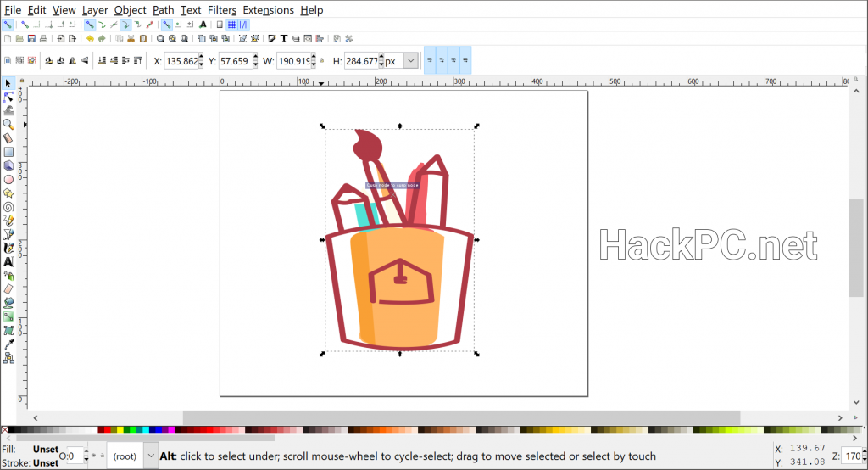
Task: Click the Redo arrow icon
Action: pos(102,39)
